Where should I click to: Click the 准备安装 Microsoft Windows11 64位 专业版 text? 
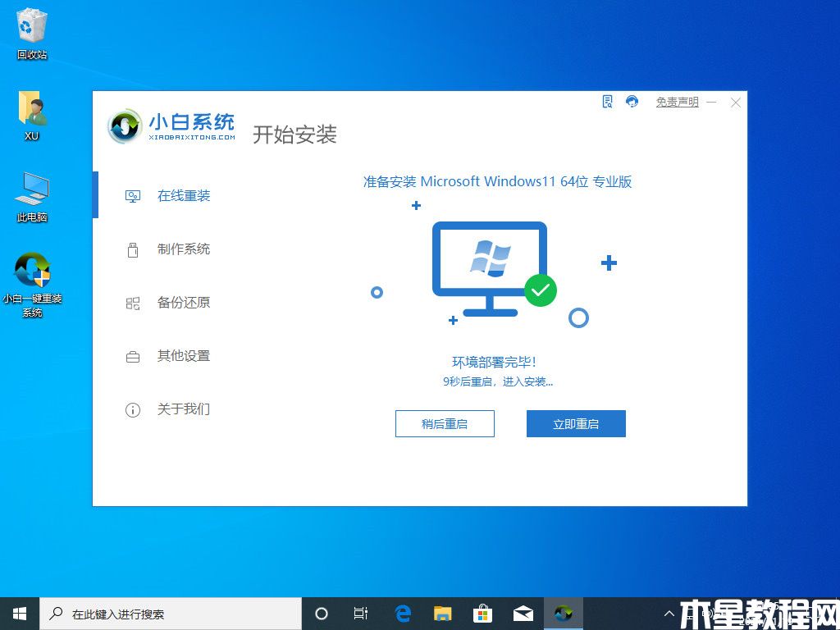[x=497, y=181]
